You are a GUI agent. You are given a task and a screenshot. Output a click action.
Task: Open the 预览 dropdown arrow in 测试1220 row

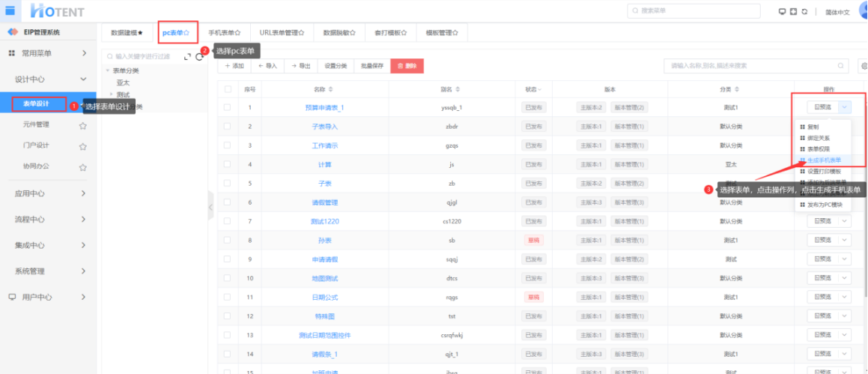point(845,221)
